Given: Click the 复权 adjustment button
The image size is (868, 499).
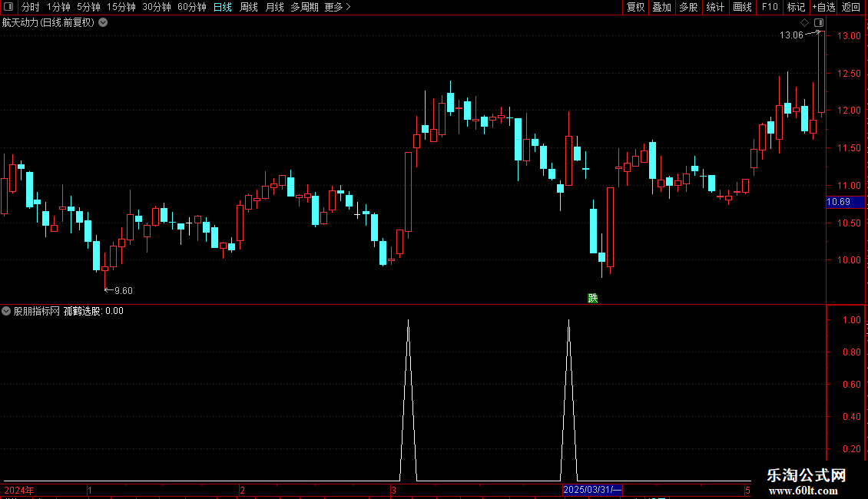Looking at the screenshot, I should 635,7.
